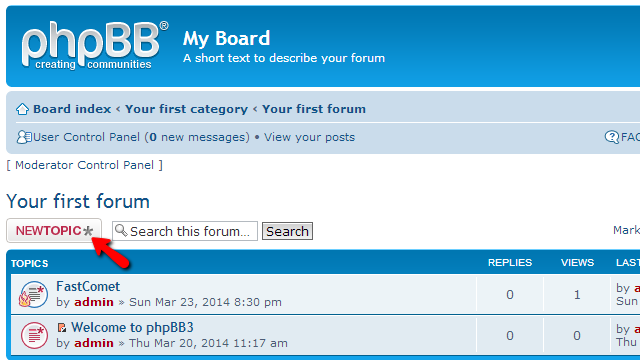
Task: Open the Moderator Control Panel link
Action: point(84,165)
